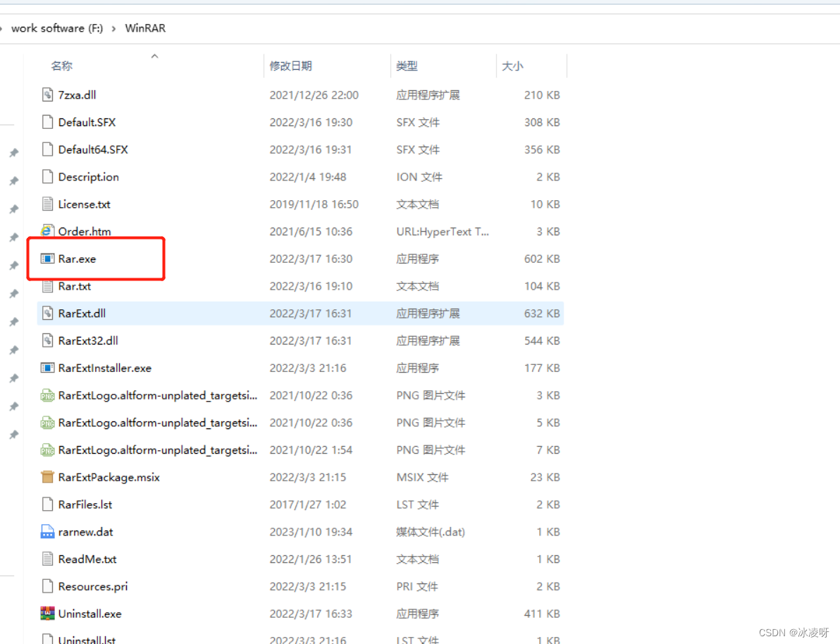Click the MSIX 文件 type cell
The image size is (840, 644).
422,478
